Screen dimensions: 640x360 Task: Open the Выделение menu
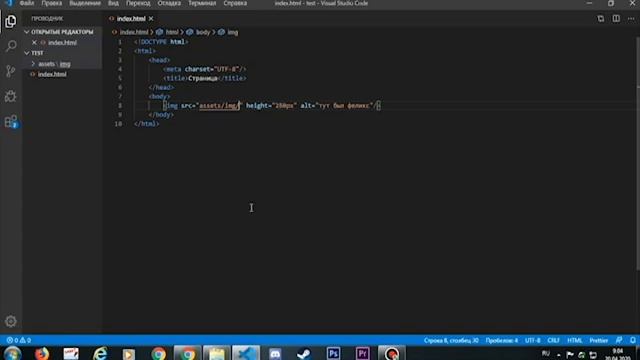coord(85,3)
